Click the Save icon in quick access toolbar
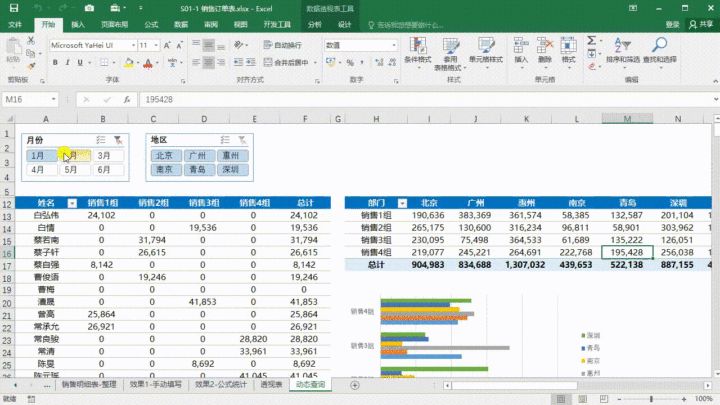The image size is (720, 405). point(14,8)
